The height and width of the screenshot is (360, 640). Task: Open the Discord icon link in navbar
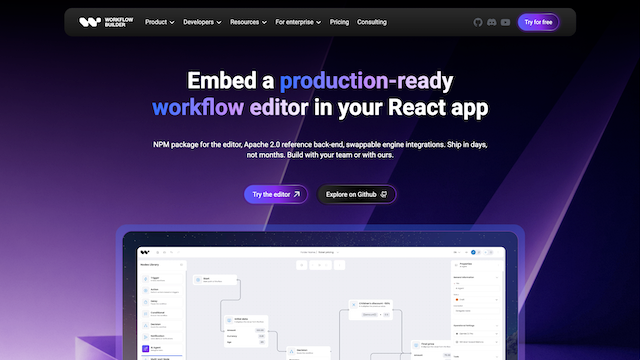pyautogui.click(x=491, y=22)
